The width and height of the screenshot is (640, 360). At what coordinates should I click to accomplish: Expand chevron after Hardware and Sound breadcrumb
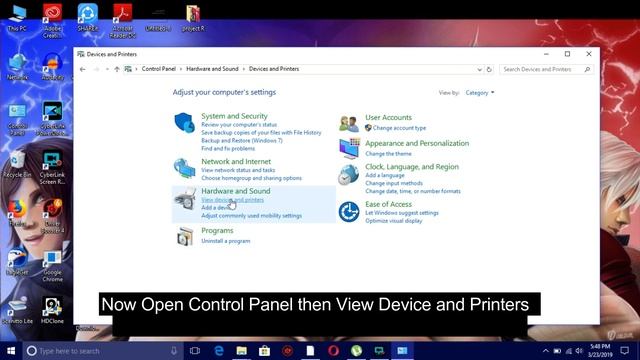[244, 69]
